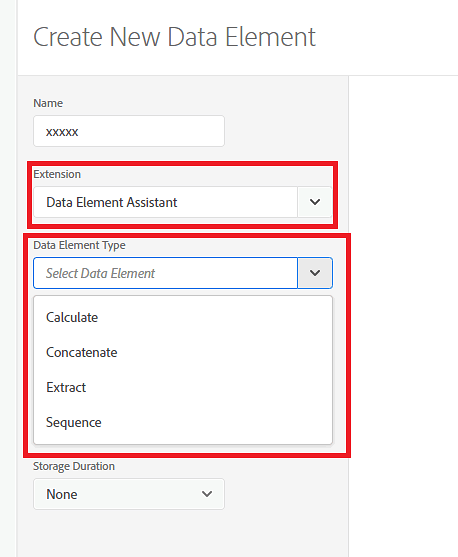Click the Name field label

pos(48,103)
